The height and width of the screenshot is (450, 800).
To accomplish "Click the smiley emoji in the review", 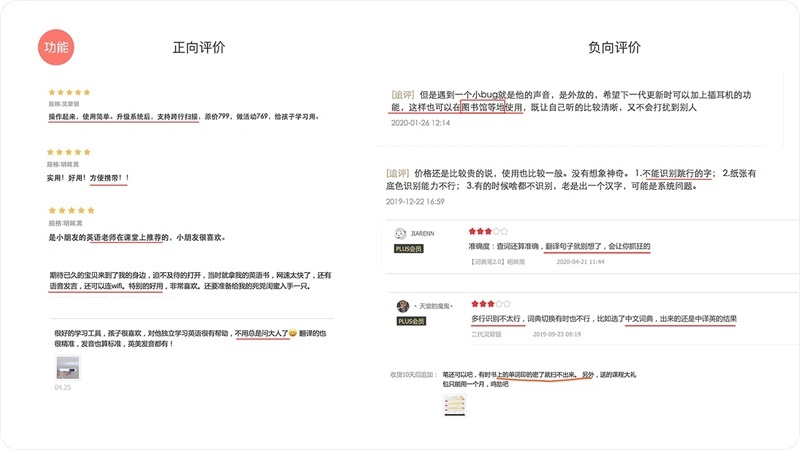I will click(293, 333).
